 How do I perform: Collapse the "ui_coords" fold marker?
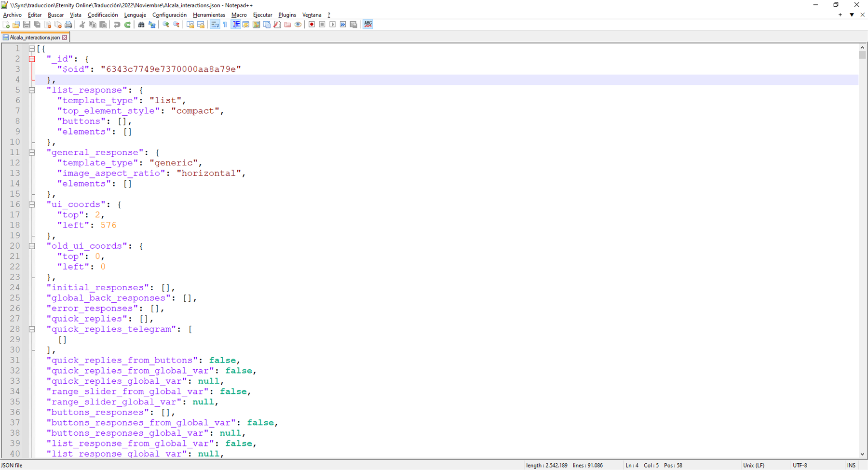pos(32,204)
